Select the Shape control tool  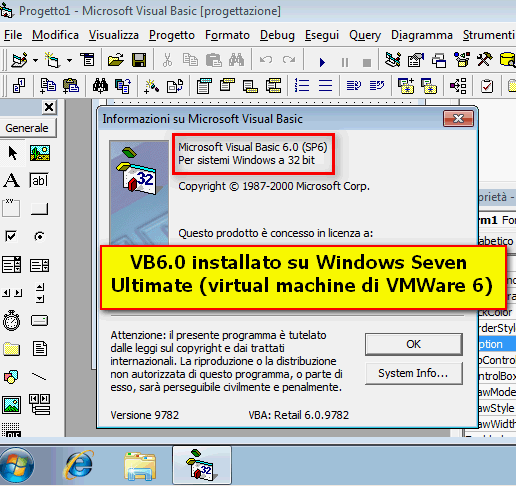[x=11, y=377]
